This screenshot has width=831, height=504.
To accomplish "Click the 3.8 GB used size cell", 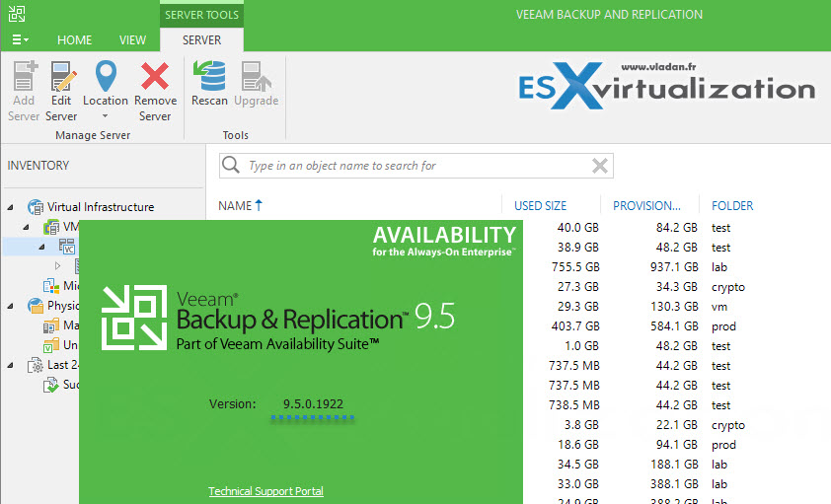I will click(581, 425).
